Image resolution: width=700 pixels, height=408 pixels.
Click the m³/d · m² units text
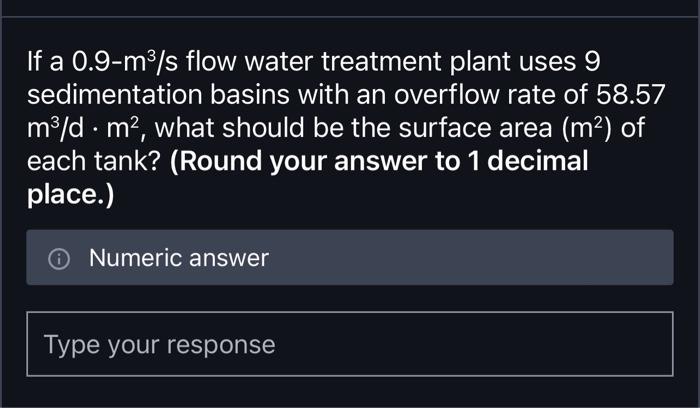coord(87,128)
